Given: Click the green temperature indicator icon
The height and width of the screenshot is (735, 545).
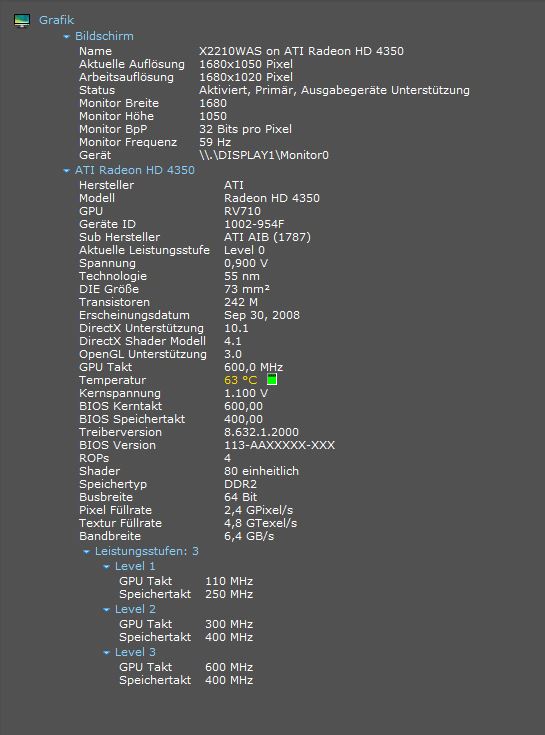Looking at the screenshot, I should coord(272,379).
